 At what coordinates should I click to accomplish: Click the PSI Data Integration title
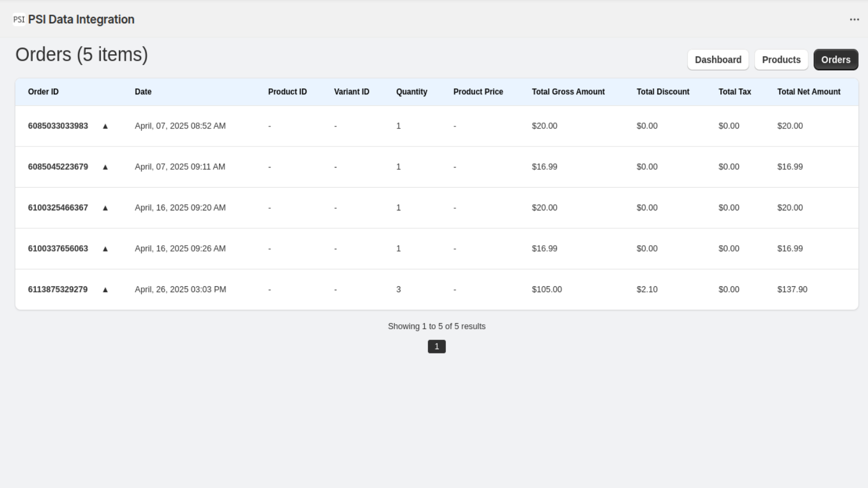click(x=81, y=20)
